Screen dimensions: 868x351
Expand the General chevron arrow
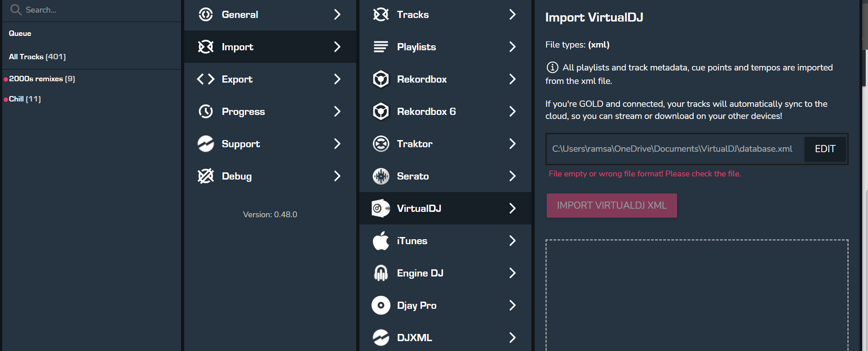(337, 14)
